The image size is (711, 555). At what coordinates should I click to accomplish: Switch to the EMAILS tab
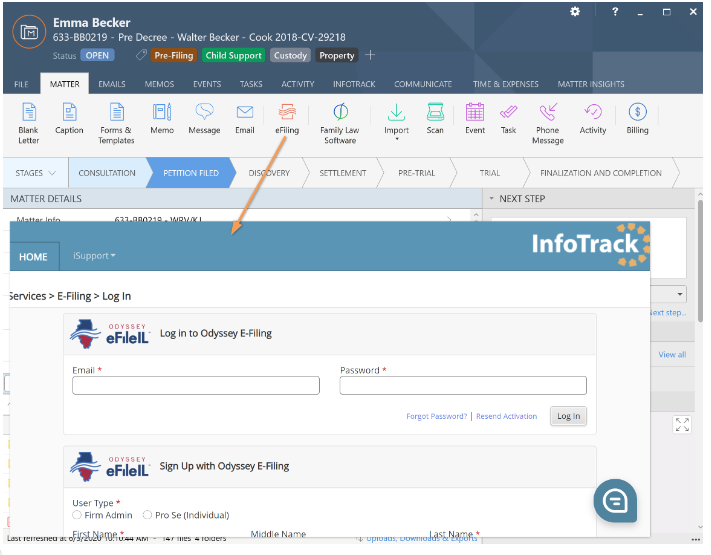[x=112, y=84]
